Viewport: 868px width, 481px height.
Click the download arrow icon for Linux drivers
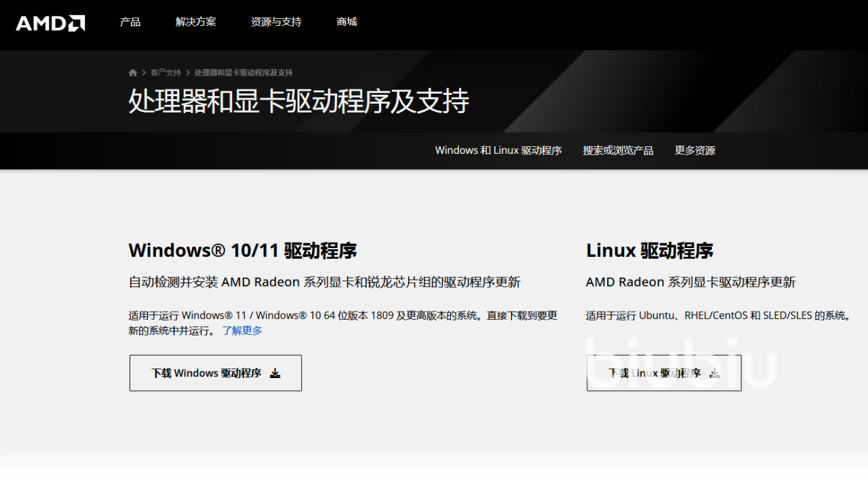pyautogui.click(x=715, y=373)
